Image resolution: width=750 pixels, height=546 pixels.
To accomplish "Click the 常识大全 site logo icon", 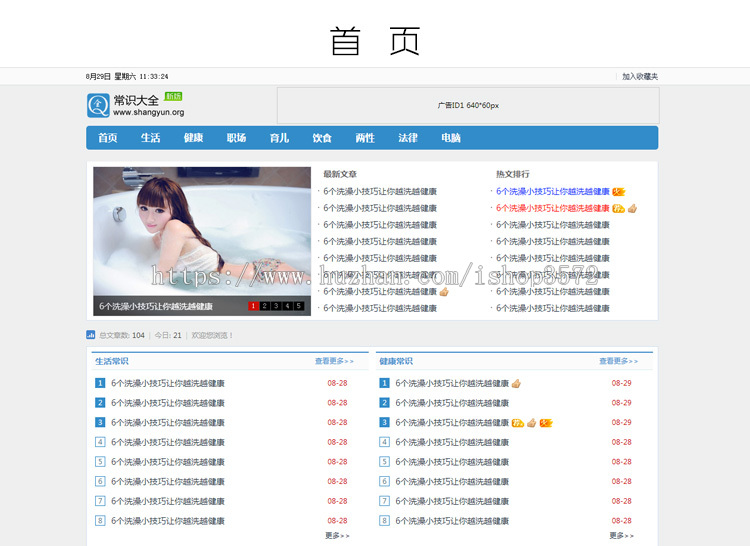I will pos(98,105).
